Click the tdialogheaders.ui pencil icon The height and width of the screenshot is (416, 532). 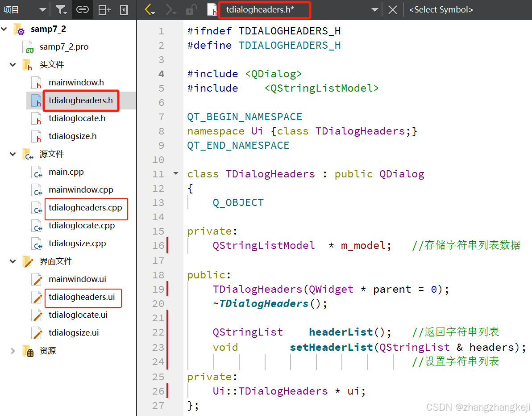pos(37,297)
